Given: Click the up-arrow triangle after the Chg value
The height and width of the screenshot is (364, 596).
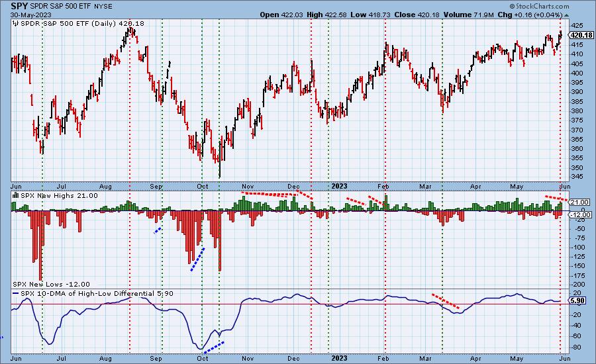Looking at the screenshot, I should (567, 15).
